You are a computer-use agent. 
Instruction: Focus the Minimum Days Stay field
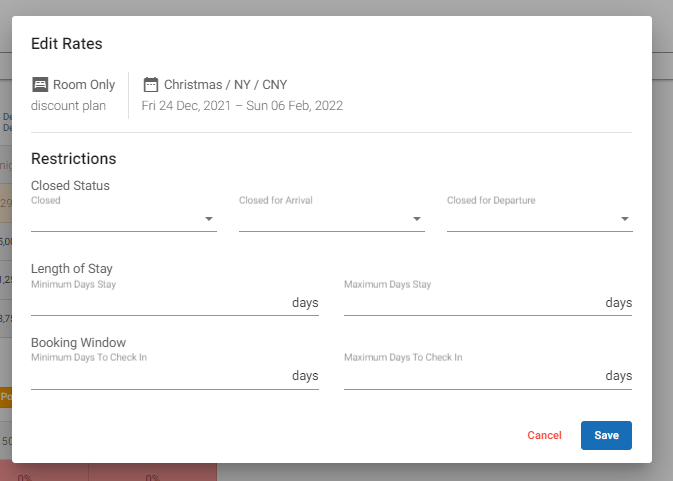click(x=160, y=303)
